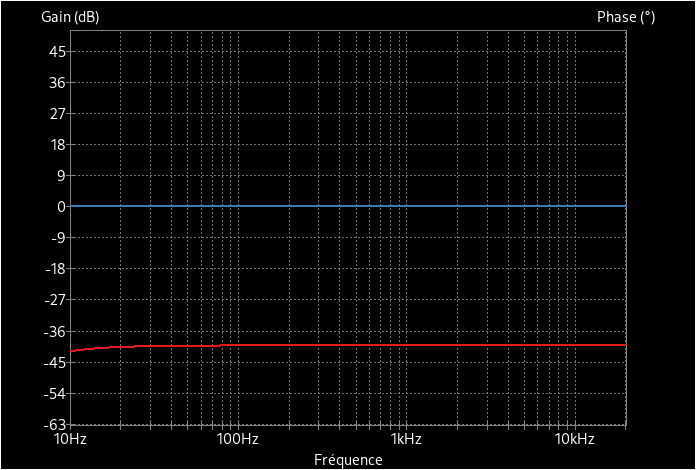The width and height of the screenshot is (696, 470).
Task: Select the 1kHz frequency tick label
Action: (x=404, y=439)
